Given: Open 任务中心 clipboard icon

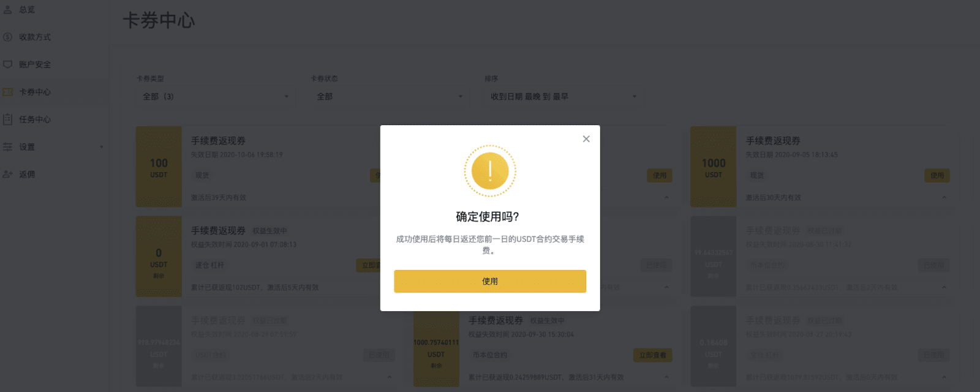Looking at the screenshot, I should click(8, 119).
